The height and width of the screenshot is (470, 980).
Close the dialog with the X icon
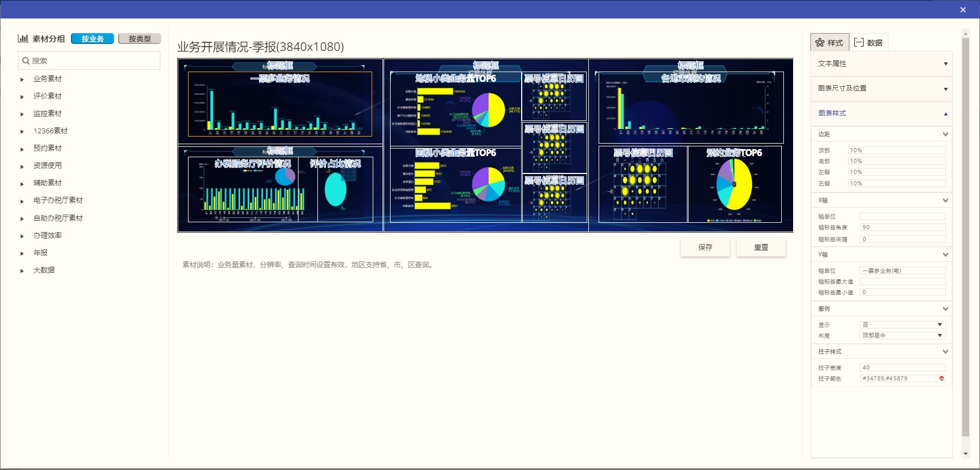pyautogui.click(x=963, y=10)
